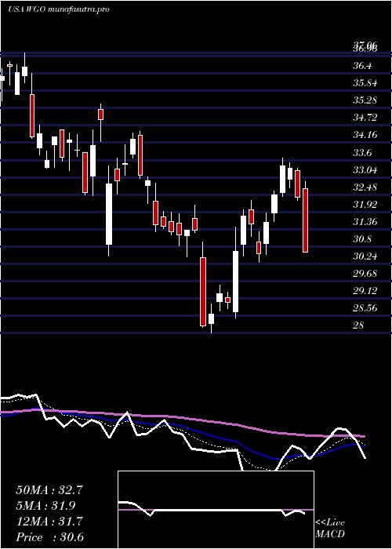Select the 32.48 axis value
The height and width of the screenshot is (549, 392).
365,187
